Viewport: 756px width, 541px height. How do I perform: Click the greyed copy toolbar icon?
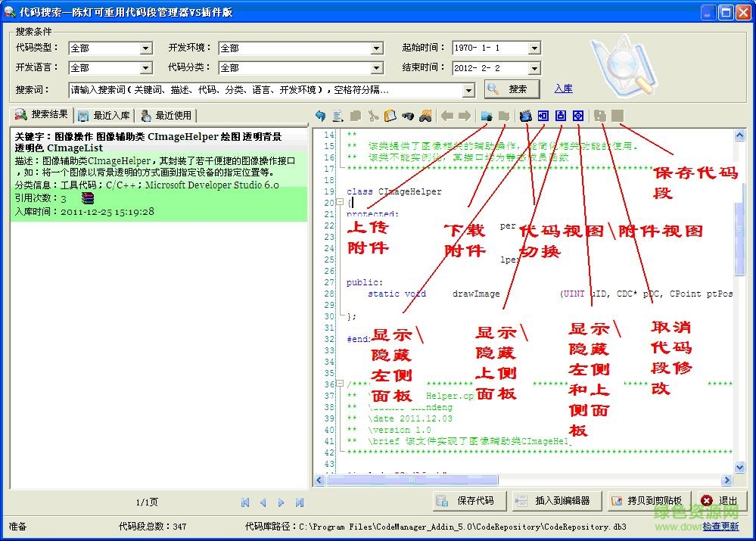pyautogui.click(x=356, y=116)
